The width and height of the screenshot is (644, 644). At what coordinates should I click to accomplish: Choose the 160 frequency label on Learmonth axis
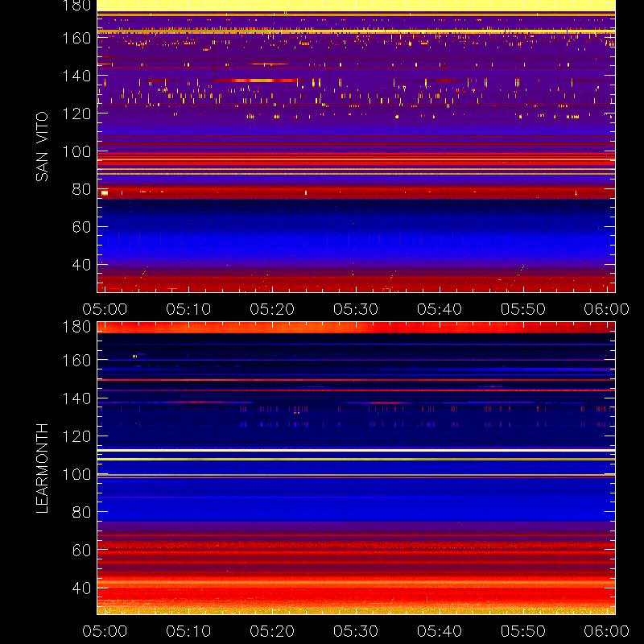(76, 361)
